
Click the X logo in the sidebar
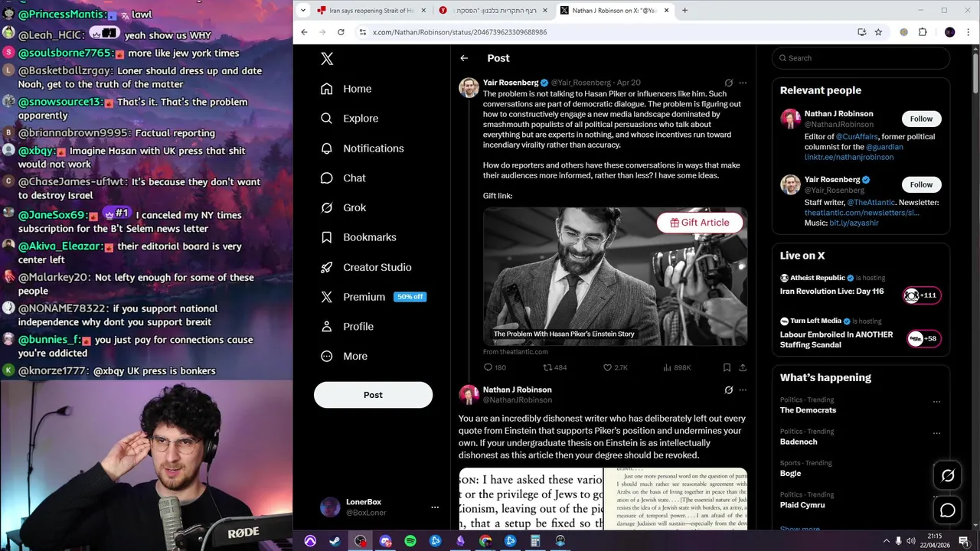coord(327,59)
